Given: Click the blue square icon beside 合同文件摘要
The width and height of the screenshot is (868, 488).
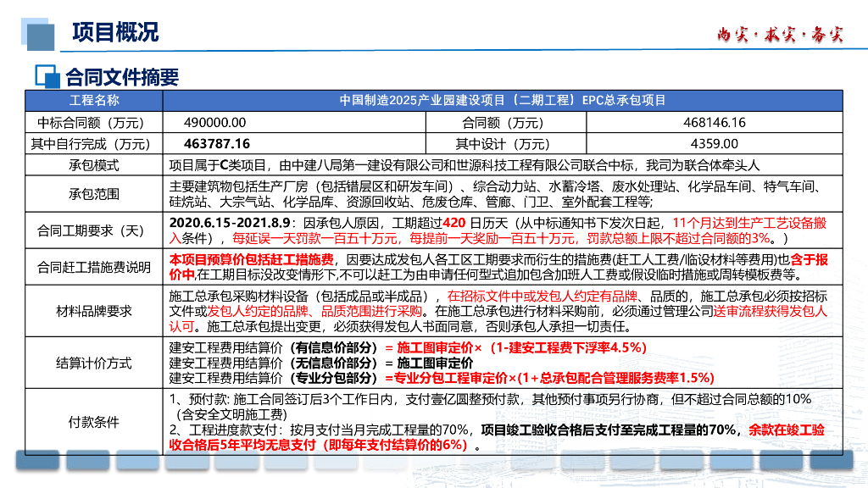Looking at the screenshot, I should pos(47,76).
